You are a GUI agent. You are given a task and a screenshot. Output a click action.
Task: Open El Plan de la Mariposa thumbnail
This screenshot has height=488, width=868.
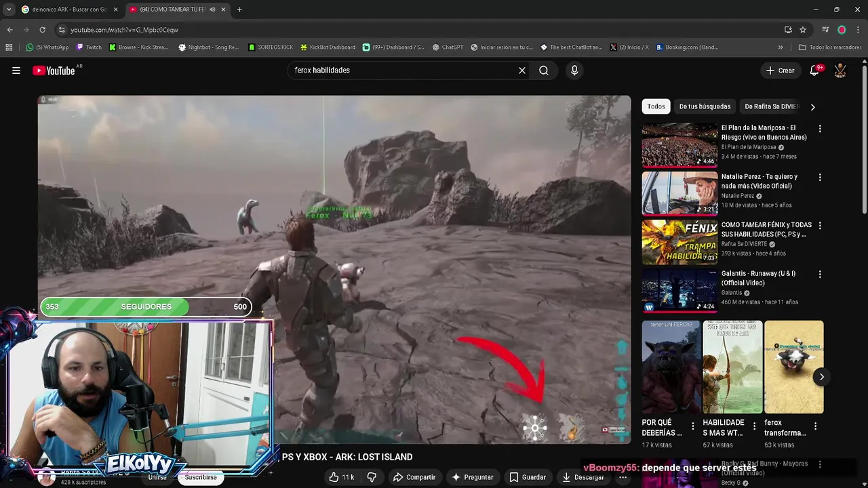click(x=679, y=144)
